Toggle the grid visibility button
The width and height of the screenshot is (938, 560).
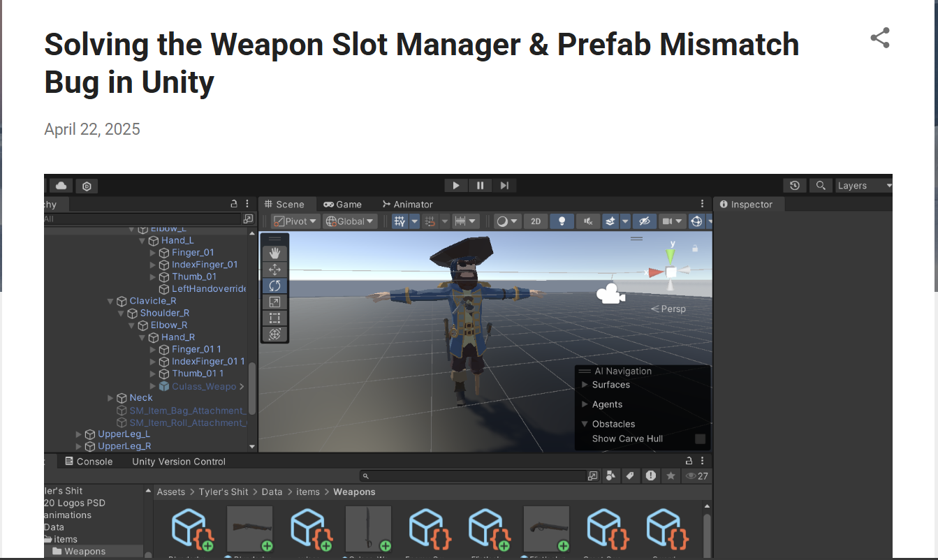tap(400, 221)
